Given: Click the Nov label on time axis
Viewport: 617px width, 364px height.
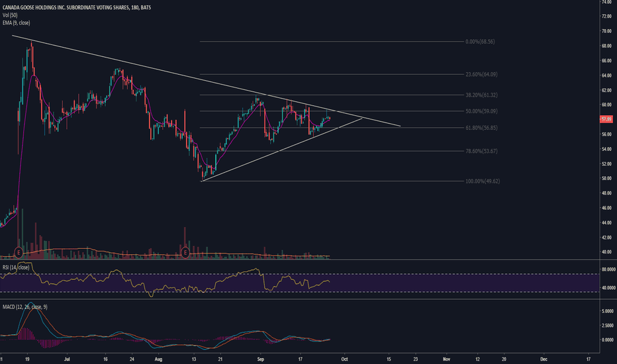Looking at the screenshot, I should tap(446, 359).
